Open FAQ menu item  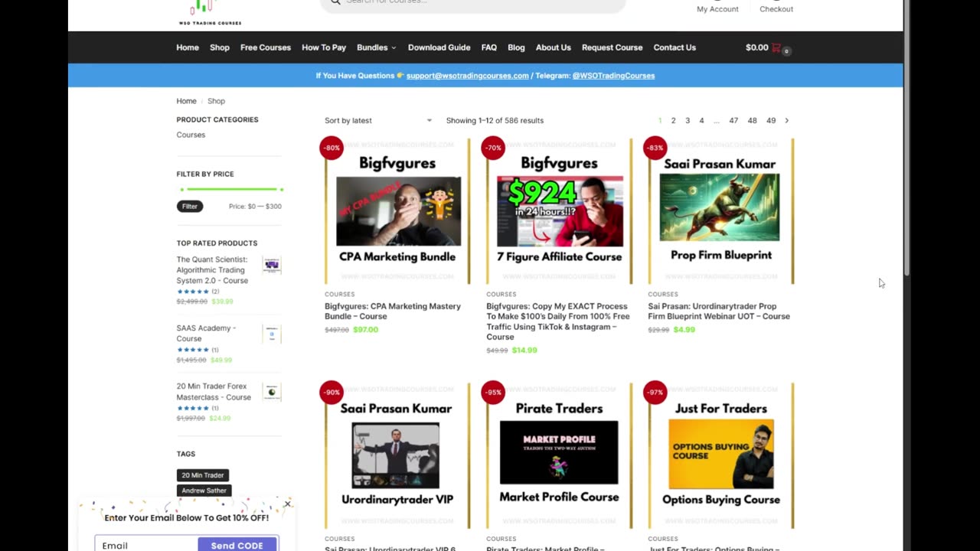click(489, 47)
